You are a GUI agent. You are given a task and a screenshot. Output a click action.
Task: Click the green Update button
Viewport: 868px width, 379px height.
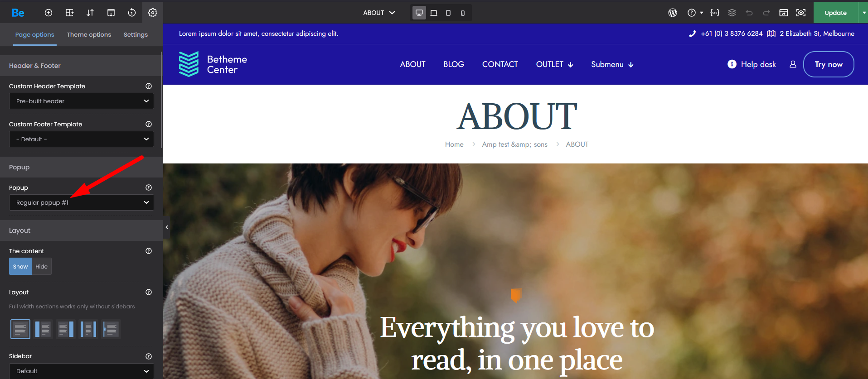pyautogui.click(x=835, y=13)
